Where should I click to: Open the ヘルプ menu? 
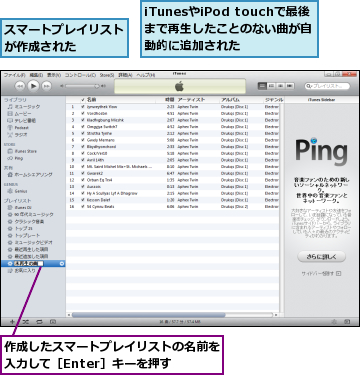(x=146, y=75)
